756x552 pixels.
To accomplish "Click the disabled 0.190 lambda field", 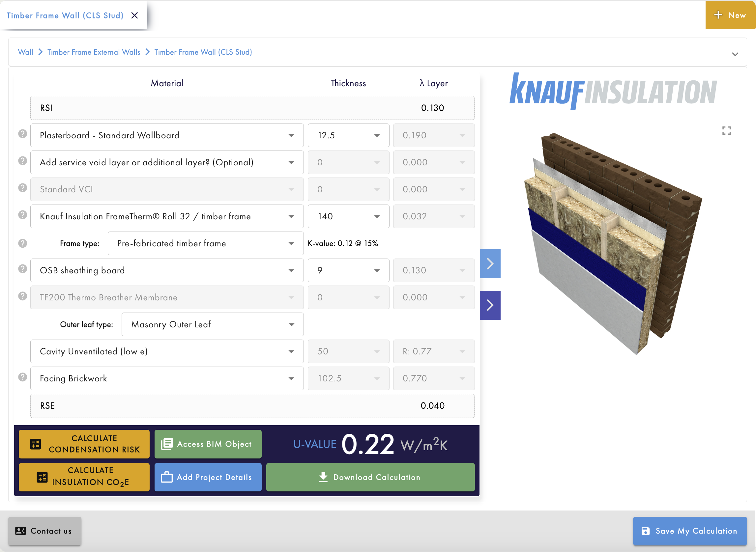I will point(434,135).
